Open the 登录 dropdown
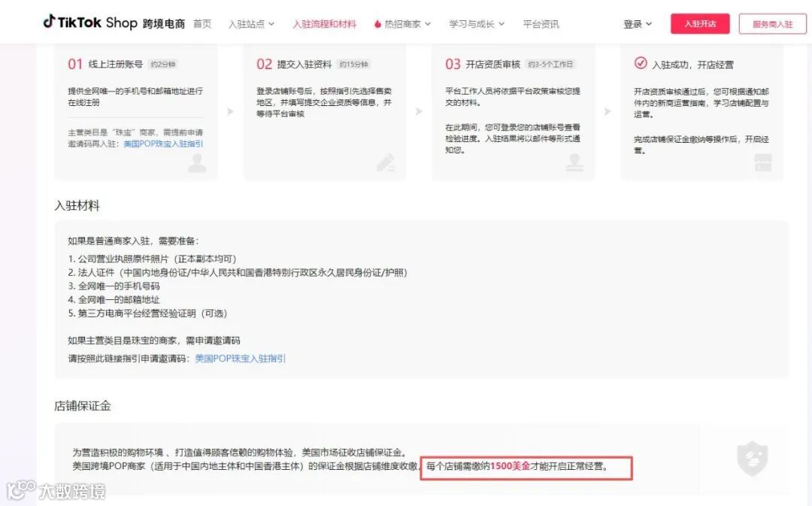 pyautogui.click(x=638, y=24)
